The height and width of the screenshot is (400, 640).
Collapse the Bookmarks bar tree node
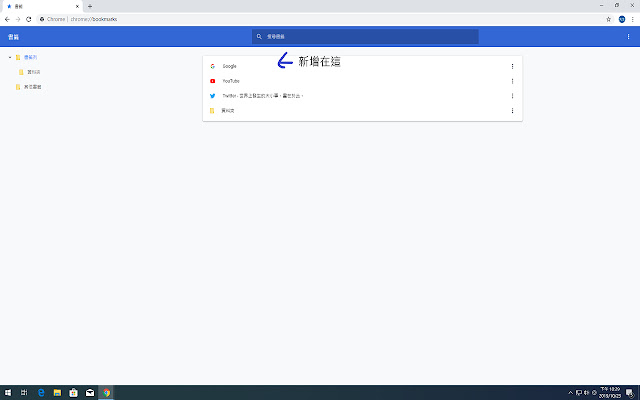click(10, 57)
